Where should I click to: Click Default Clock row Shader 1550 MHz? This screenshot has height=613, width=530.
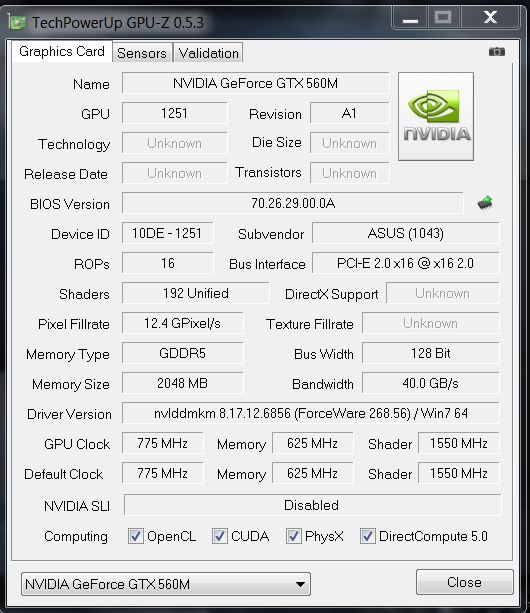[459, 473]
